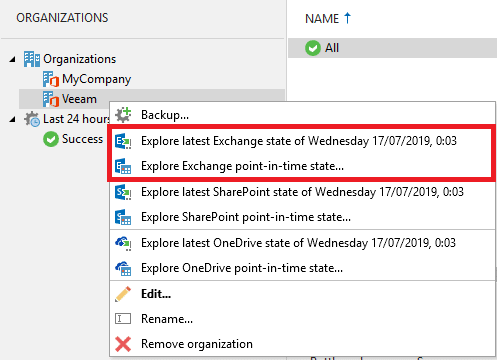This screenshot has width=497, height=360.
Task: Click the pencil Edit icon
Action: 123,294
